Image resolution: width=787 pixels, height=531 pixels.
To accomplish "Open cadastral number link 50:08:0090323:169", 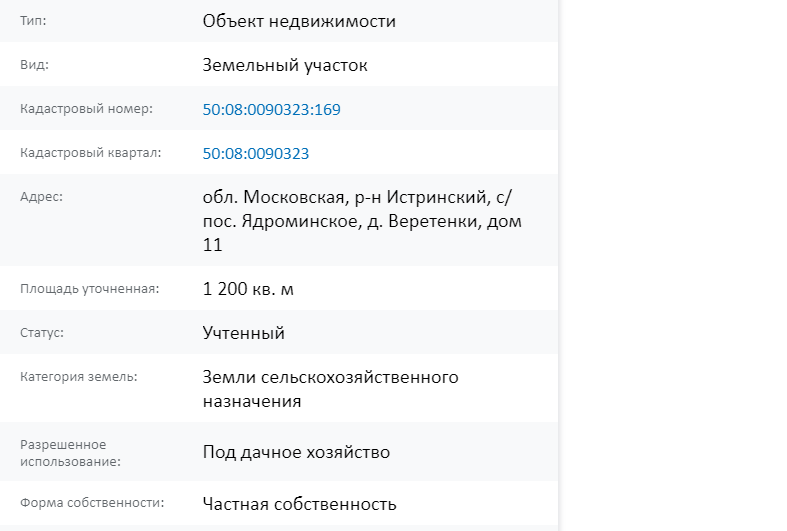I will [272, 109].
